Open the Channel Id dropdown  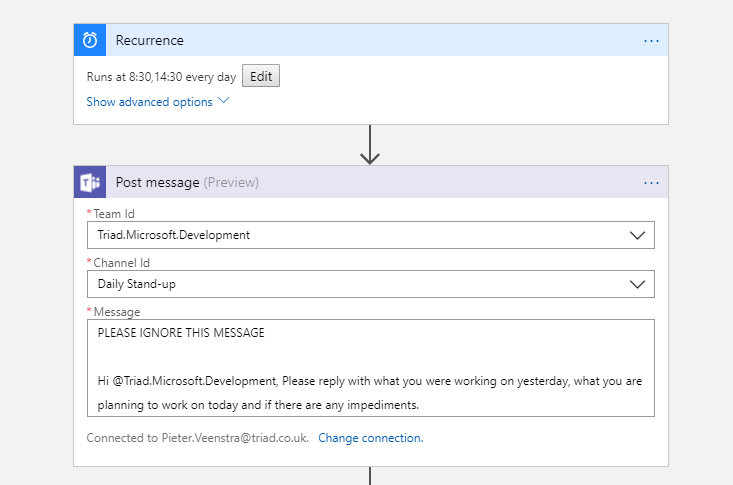371,284
